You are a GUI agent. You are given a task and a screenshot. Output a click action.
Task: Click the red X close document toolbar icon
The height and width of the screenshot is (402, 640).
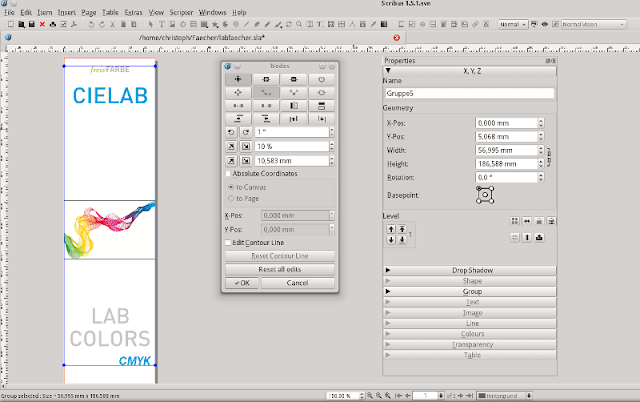pyautogui.click(x=42, y=24)
